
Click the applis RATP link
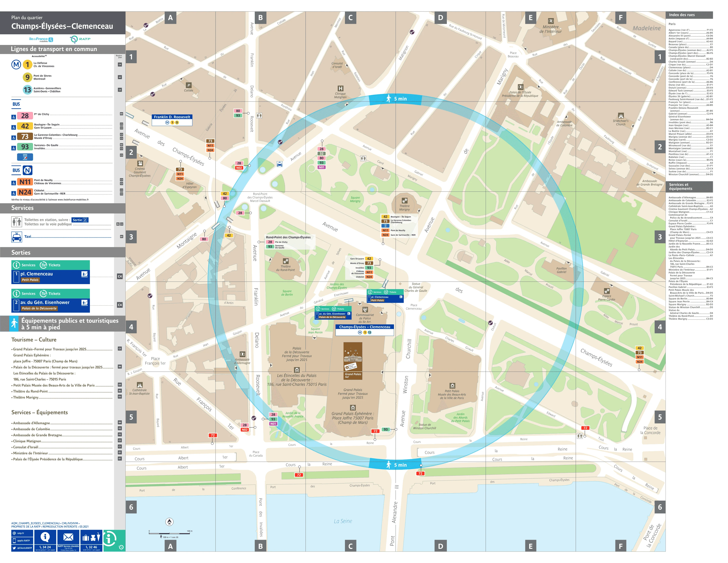[22, 541]
